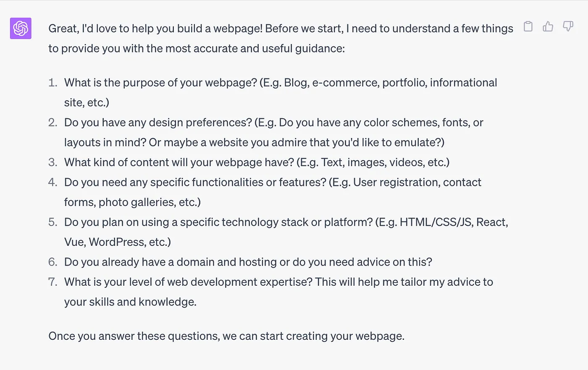Click the text 'Vue, WordPress, etc.)'
Image resolution: width=588 pixels, height=370 pixels.
click(x=118, y=242)
